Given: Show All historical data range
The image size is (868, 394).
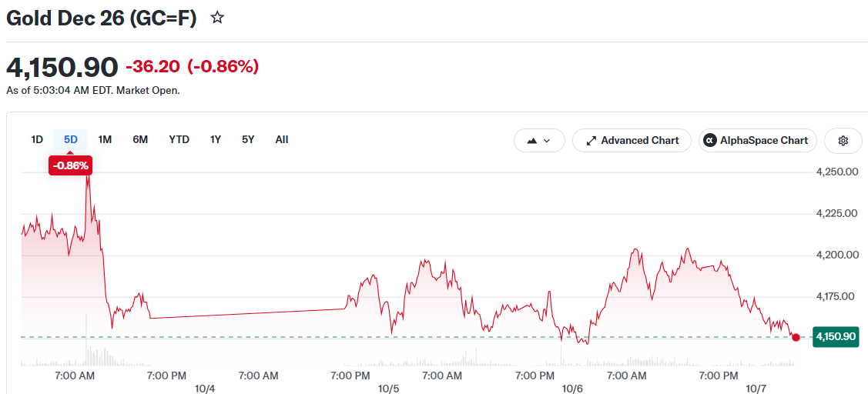Looking at the screenshot, I should [x=282, y=139].
